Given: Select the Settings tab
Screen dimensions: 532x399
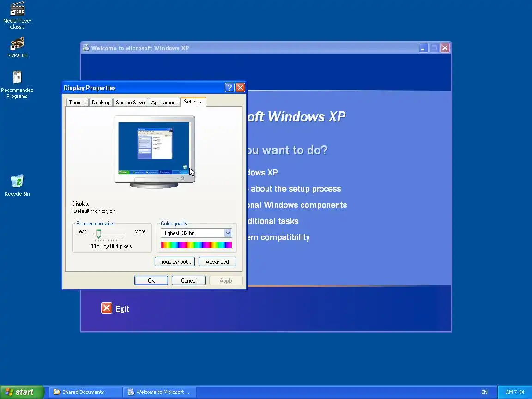Looking at the screenshot, I should coord(193,102).
